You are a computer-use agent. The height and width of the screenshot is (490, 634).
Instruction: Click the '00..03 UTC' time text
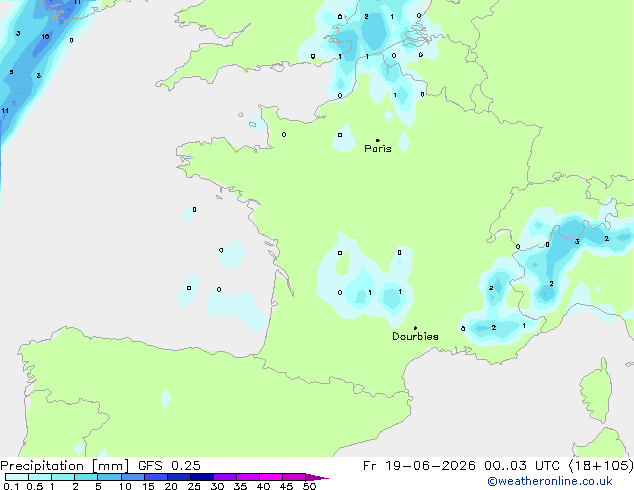coord(522,466)
